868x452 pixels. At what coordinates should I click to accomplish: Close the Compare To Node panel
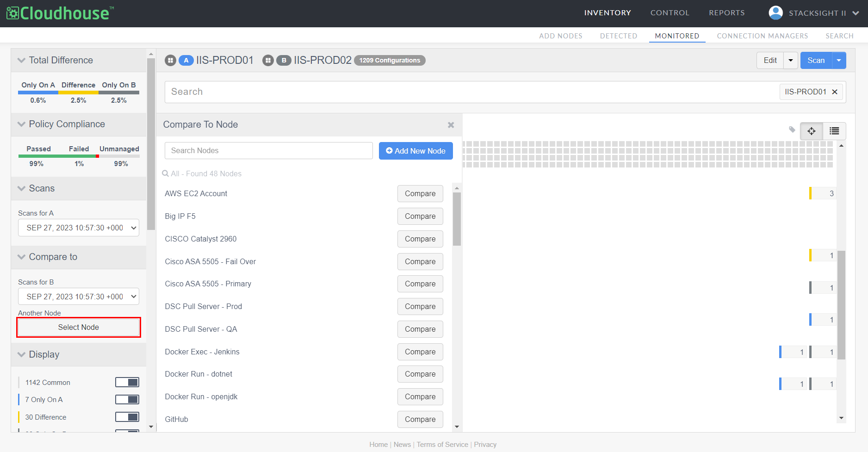[x=451, y=125]
